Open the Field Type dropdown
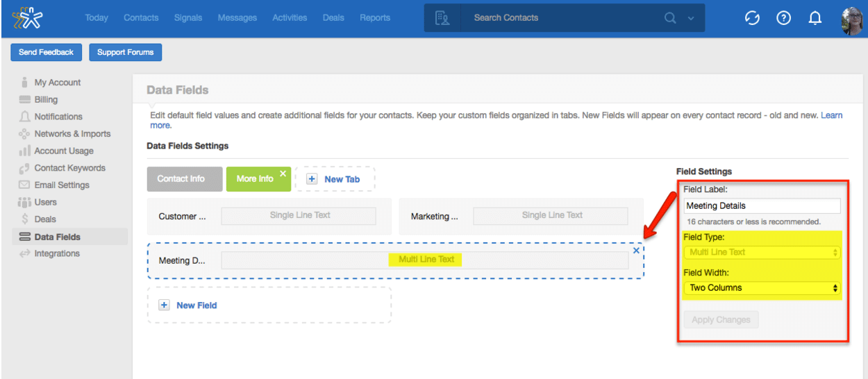The image size is (868, 379). pos(762,252)
